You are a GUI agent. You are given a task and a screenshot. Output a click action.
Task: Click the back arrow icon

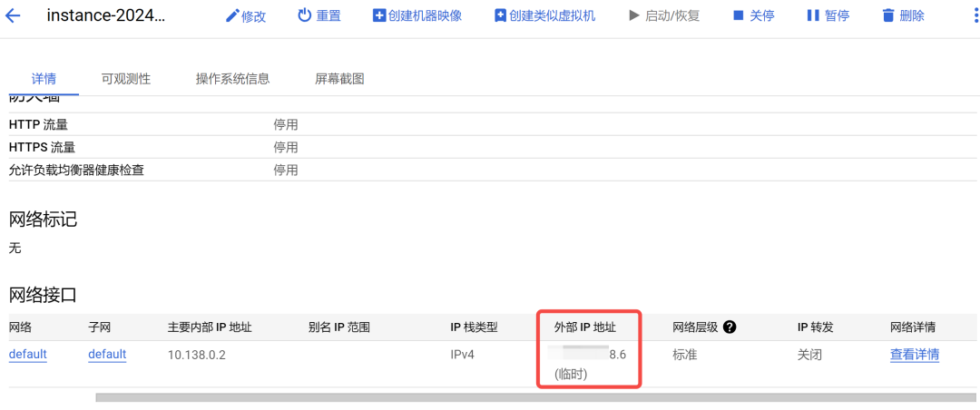click(13, 15)
